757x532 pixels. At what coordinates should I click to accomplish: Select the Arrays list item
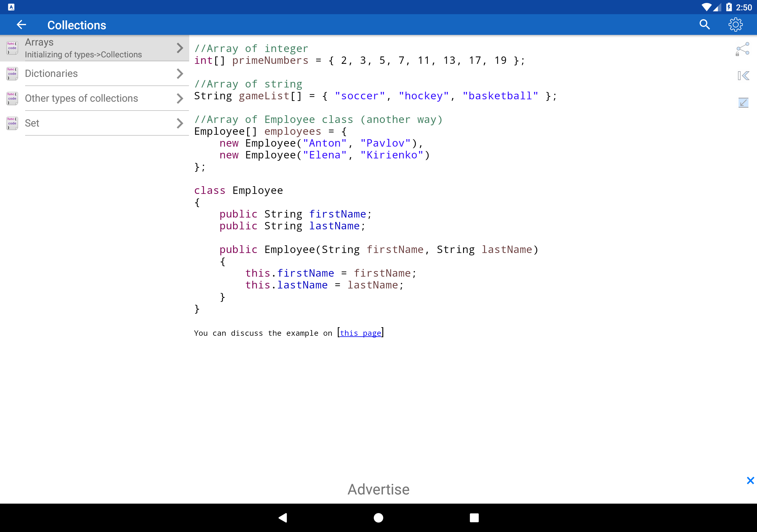click(95, 48)
